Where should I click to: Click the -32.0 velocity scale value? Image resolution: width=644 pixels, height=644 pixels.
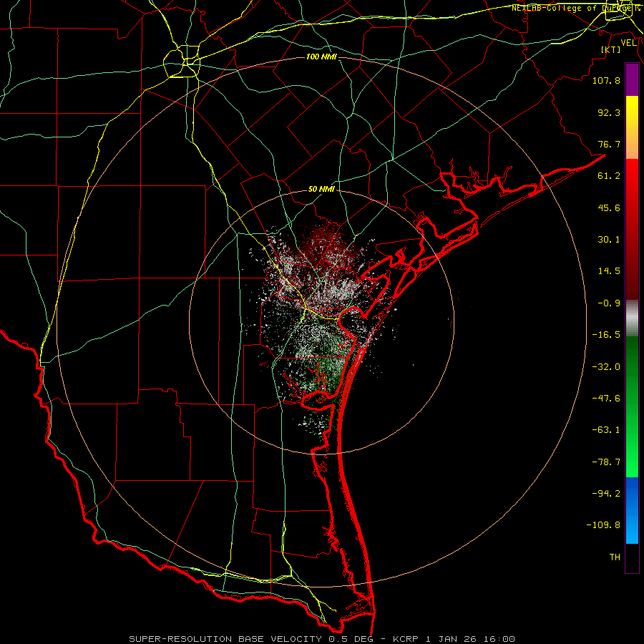tap(606, 367)
